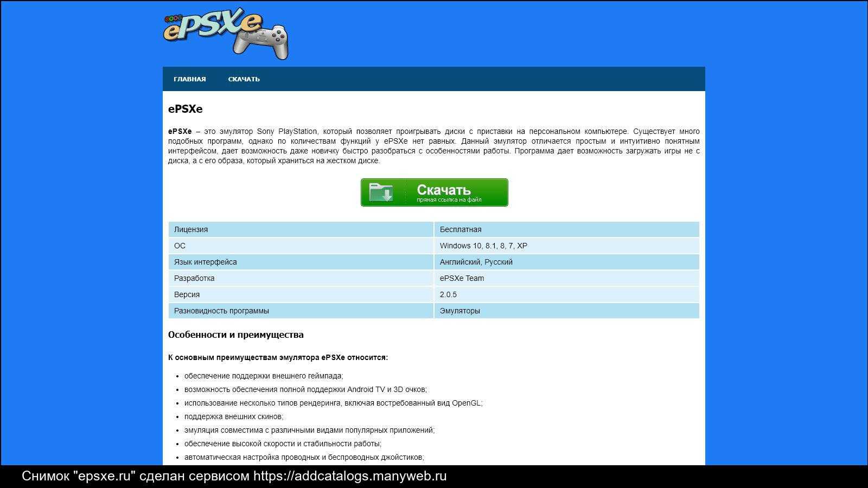868x488 pixels.
Task: Select the ePSXe page heading
Action: point(186,109)
